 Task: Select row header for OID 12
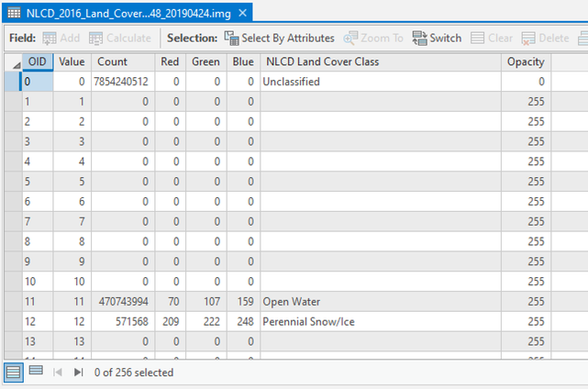point(14,321)
